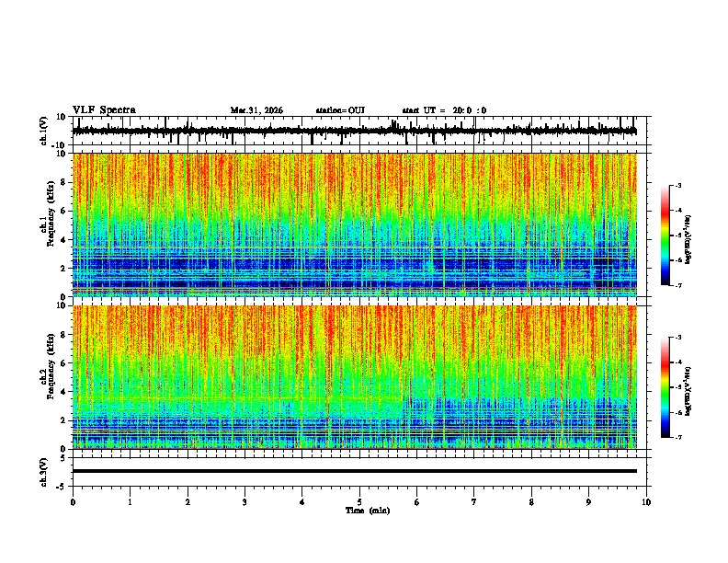Click the "5" tick on ch.3(V) axis
728x563 pixels.
coord(64,458)
